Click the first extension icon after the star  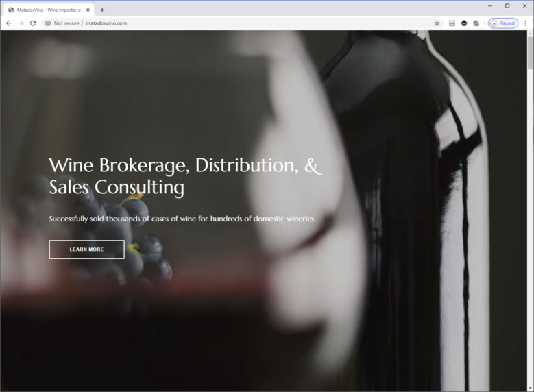[x=452, y=23]
